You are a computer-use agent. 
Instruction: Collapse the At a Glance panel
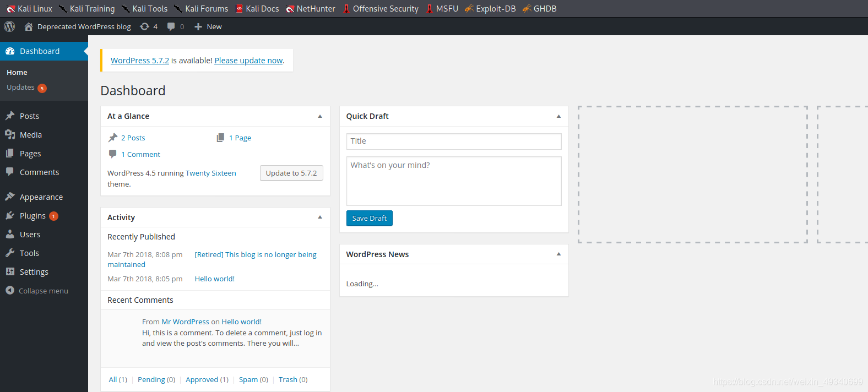[320, 116]
